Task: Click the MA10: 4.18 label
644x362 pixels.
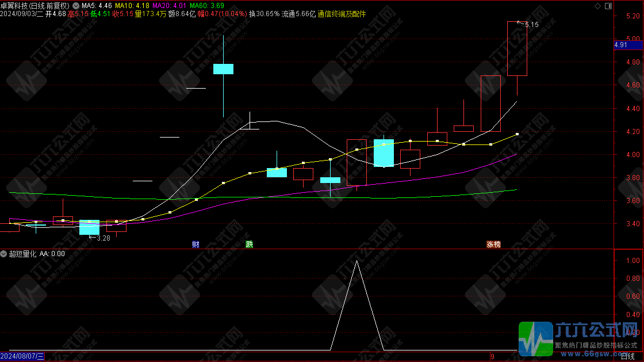Action: coord(132,6)
